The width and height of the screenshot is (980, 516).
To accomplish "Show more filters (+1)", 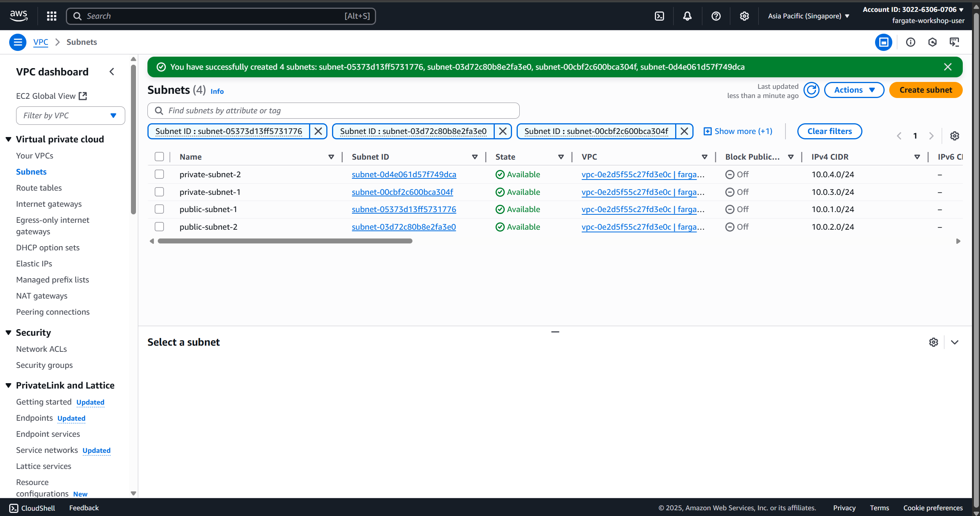I will pyautogui.click(x=738, y=131).
